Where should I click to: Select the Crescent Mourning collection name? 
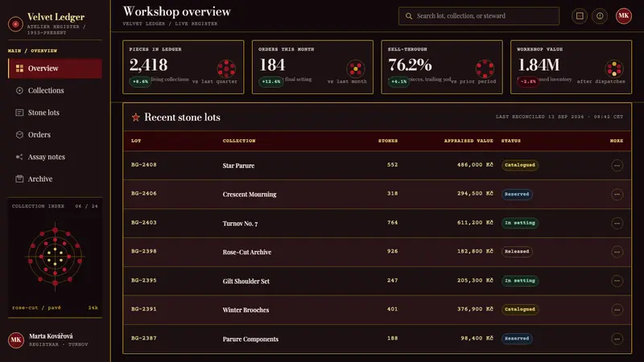[250, 195]
